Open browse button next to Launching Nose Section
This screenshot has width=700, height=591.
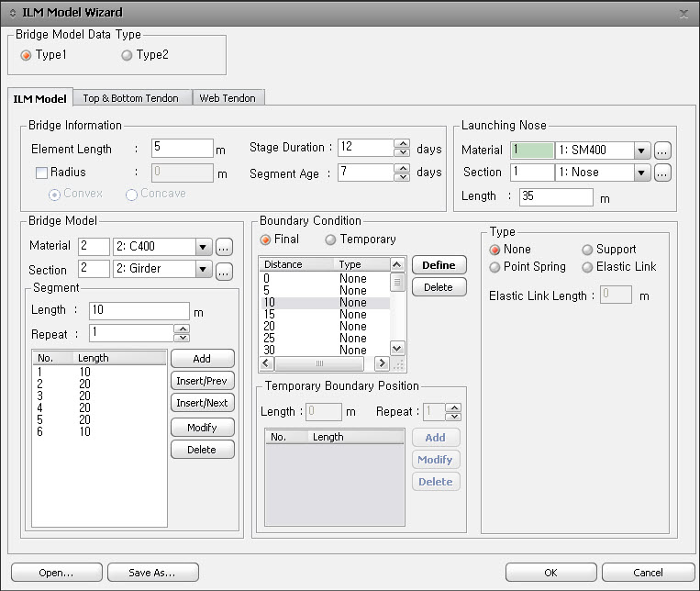coord(663,172)
